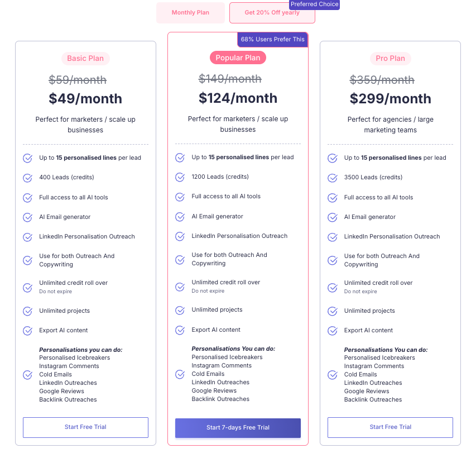Viewport: 476px width, 458px height.
Task: Select the "Get 20% Off yearly" billing option
Action: (272, 12)
